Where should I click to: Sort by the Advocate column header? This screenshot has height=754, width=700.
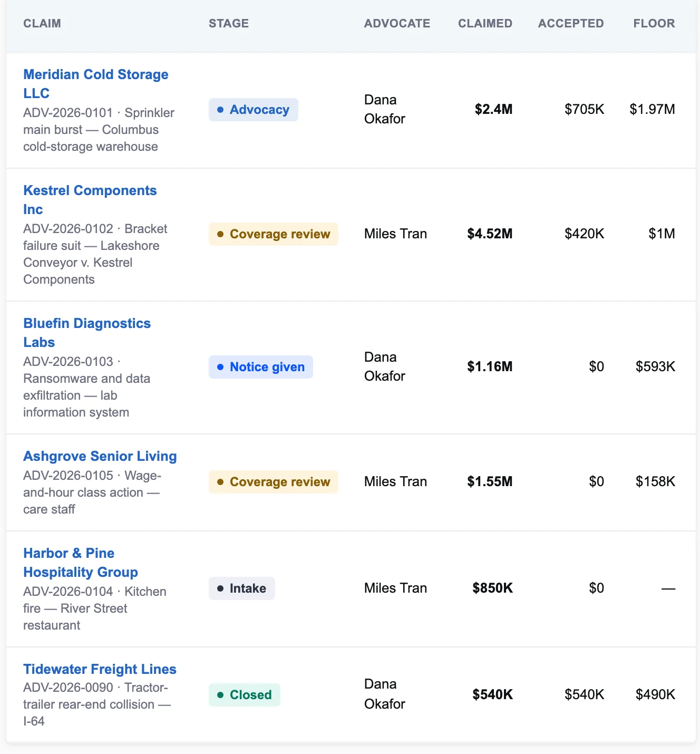pyautogui.click(x=397, y=23)
